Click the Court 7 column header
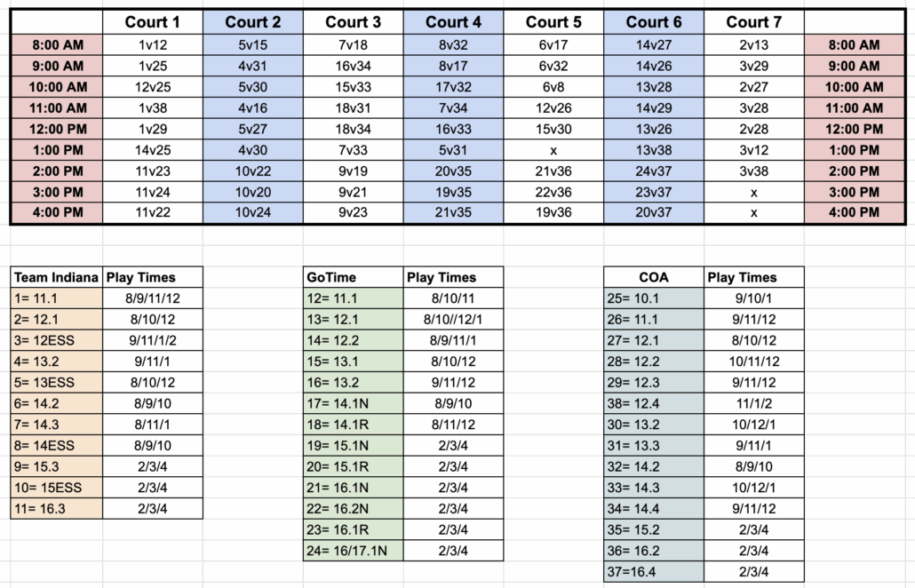The height and width of the screenshot is (588, 915). (x=753, y=22)
